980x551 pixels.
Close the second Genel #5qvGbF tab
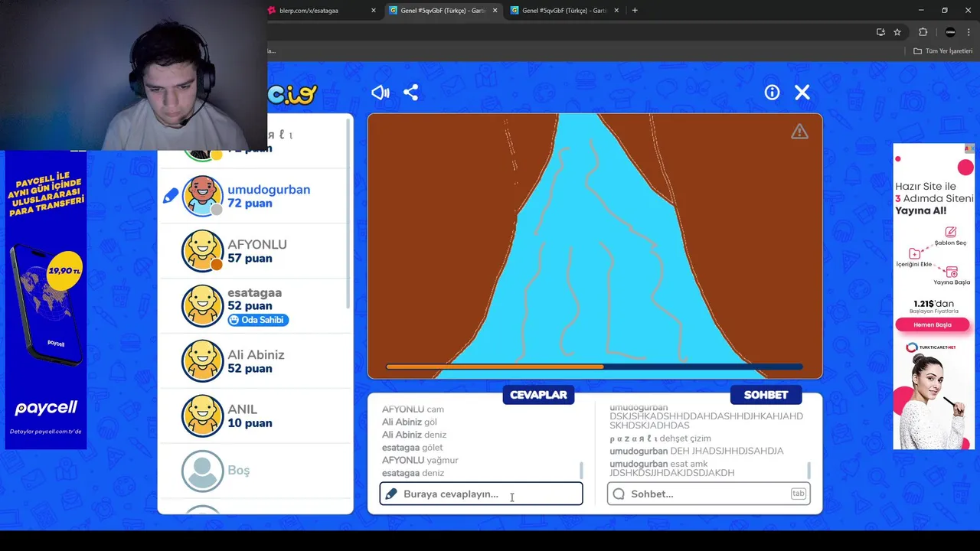pyautogui.click(x=616, y=11)
